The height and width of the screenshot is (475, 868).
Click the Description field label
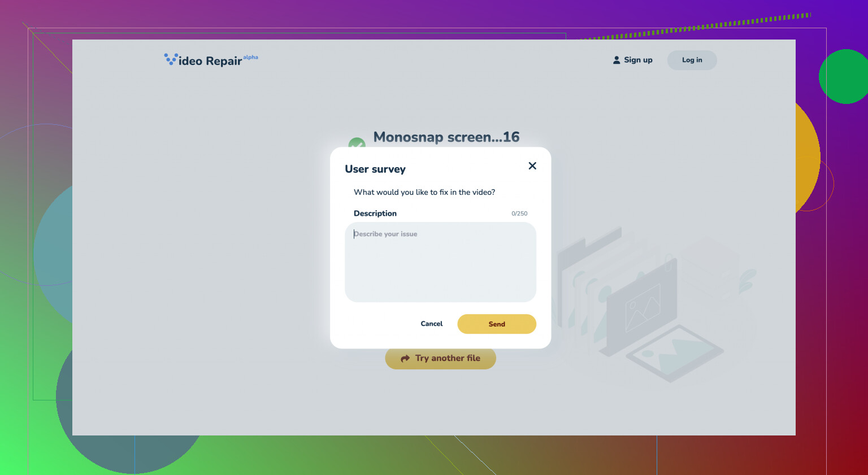pos(375,213)
